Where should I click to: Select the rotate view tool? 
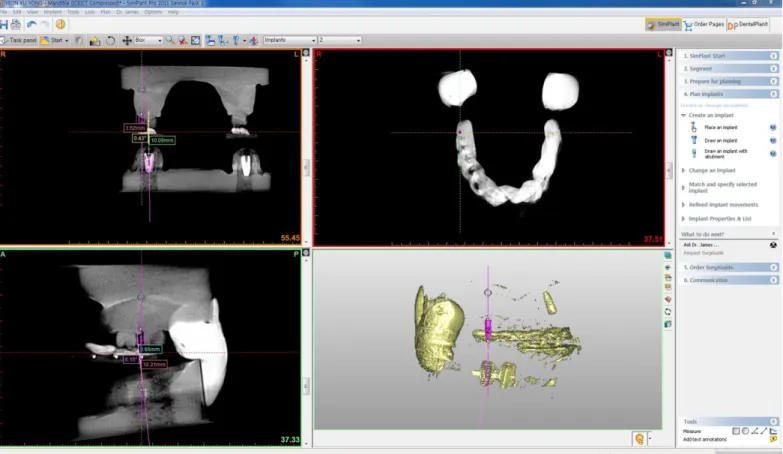[110, 40]
